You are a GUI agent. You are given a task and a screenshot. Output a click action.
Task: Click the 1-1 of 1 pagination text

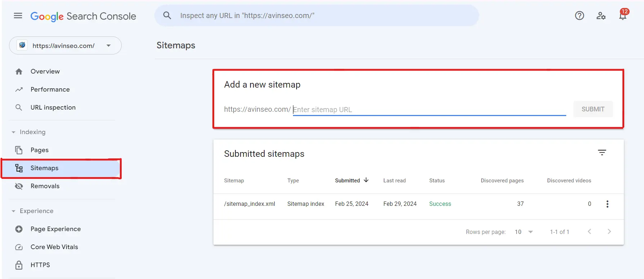559,232
